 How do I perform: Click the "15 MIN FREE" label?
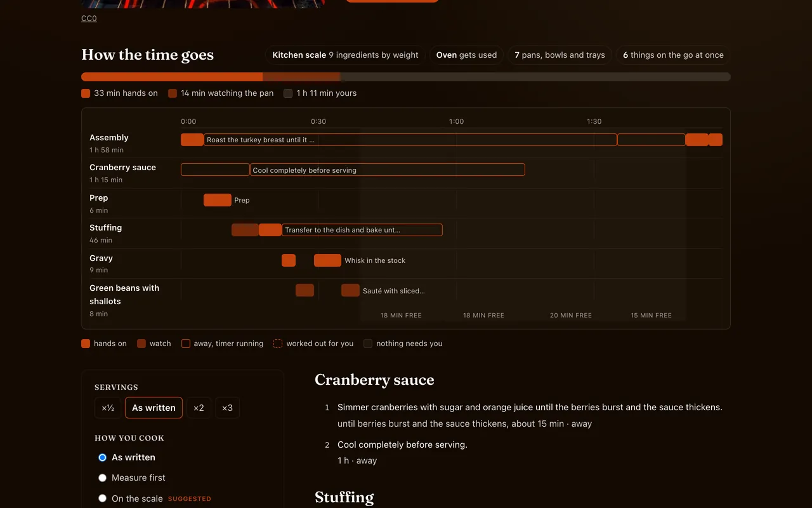pyautogui.click(x=651, y=315)
